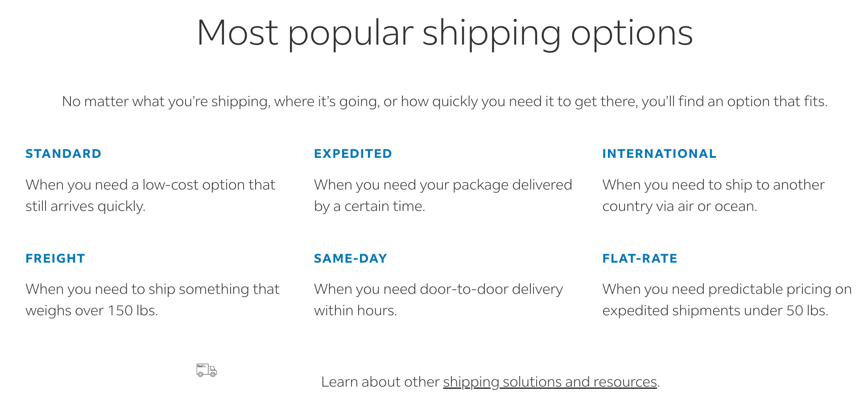This screenshot has width=868, height=412.
Task: Open the shipping solutions and resources link
Action: pos(550,382)
